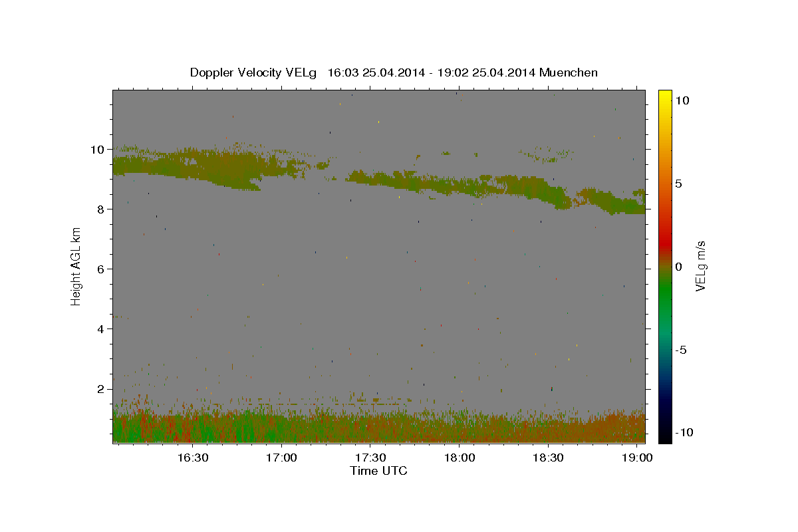This screenshot has width=798, height=532.
Task: Click the colorbar value label 0
Action: (678, 267)
